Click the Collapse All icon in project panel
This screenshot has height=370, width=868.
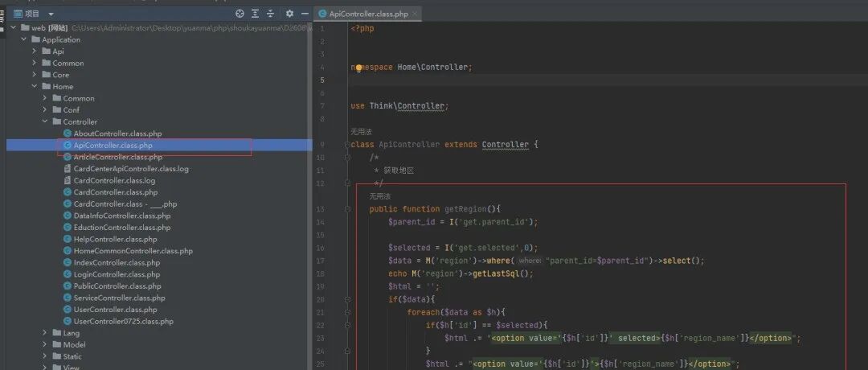pos(270,14)
